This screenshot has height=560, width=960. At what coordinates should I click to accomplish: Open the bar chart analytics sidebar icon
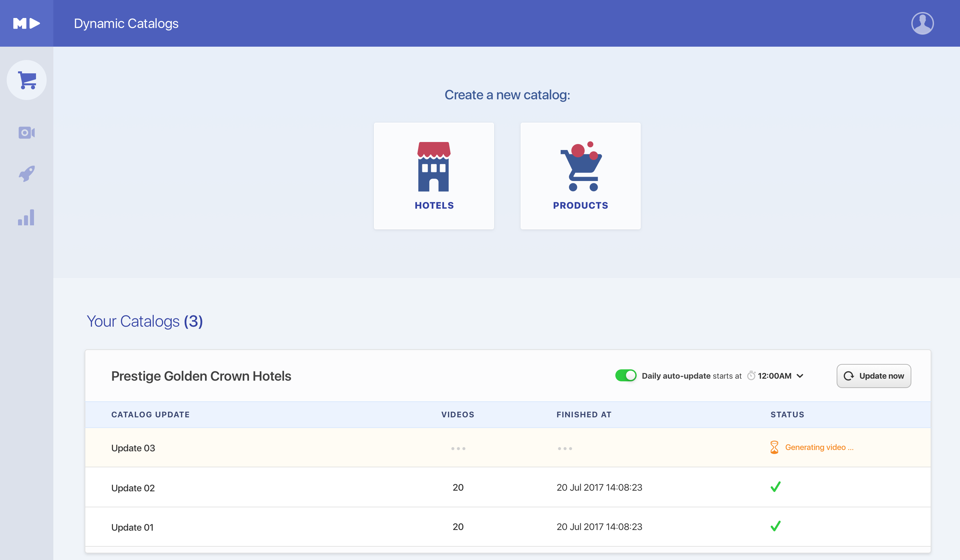(26, 218)
